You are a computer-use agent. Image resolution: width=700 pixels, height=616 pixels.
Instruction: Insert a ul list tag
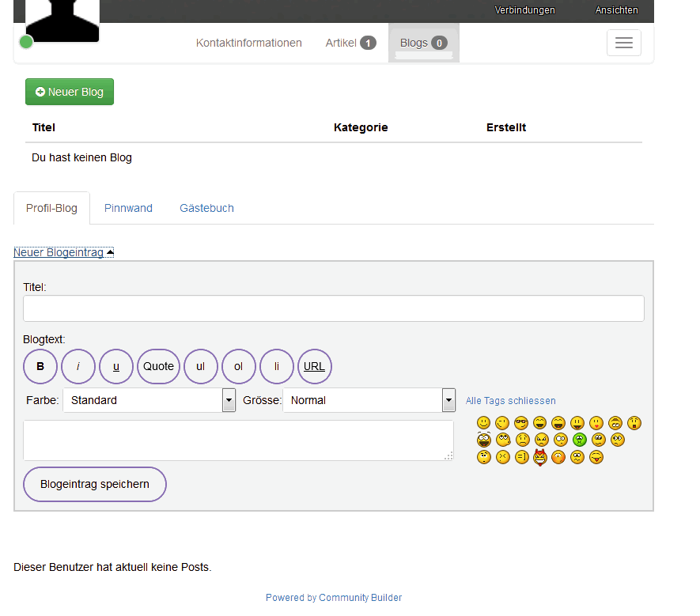[x=200, y=366]
